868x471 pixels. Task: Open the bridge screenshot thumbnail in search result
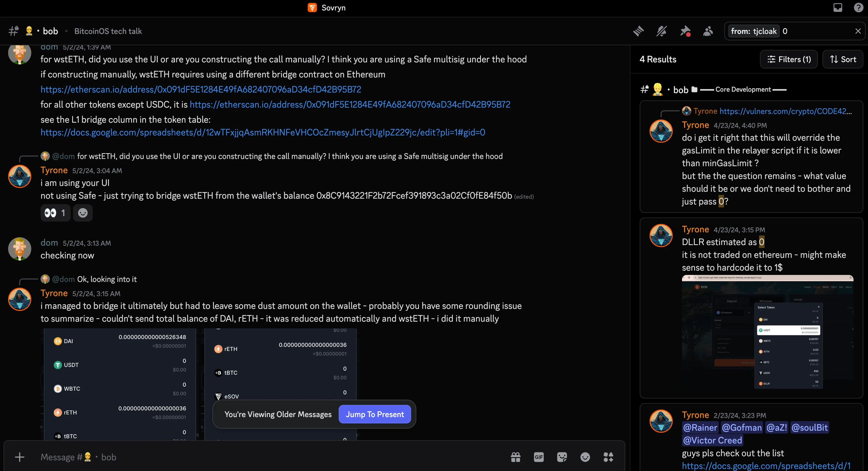(767, 332)
